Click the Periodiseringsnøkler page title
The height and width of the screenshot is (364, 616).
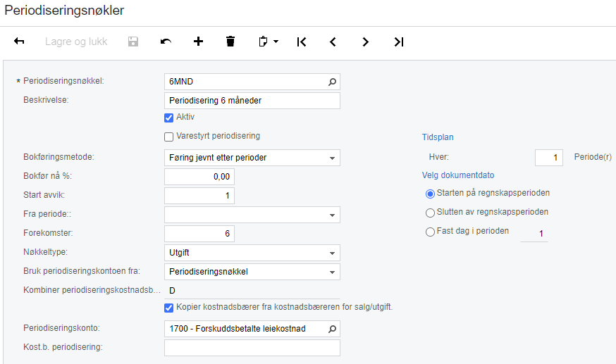(64, 10)
